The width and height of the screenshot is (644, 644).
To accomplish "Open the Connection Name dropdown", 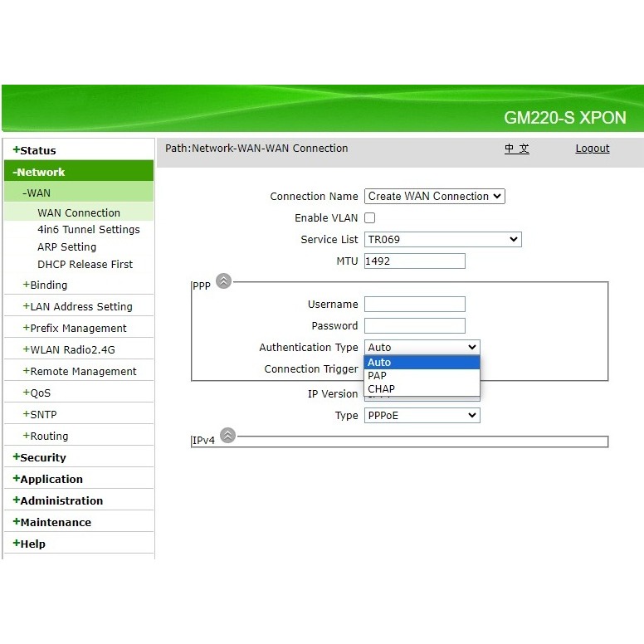I will click(434, 197).
